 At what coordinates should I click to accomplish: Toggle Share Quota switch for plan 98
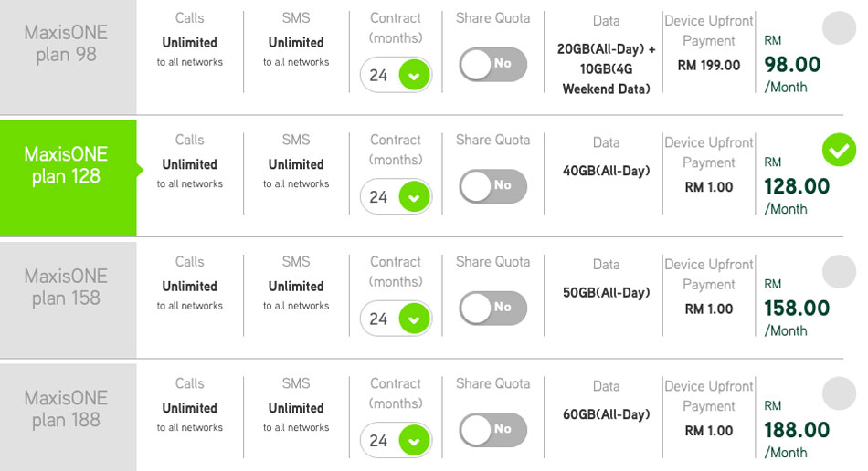(492, 64)
